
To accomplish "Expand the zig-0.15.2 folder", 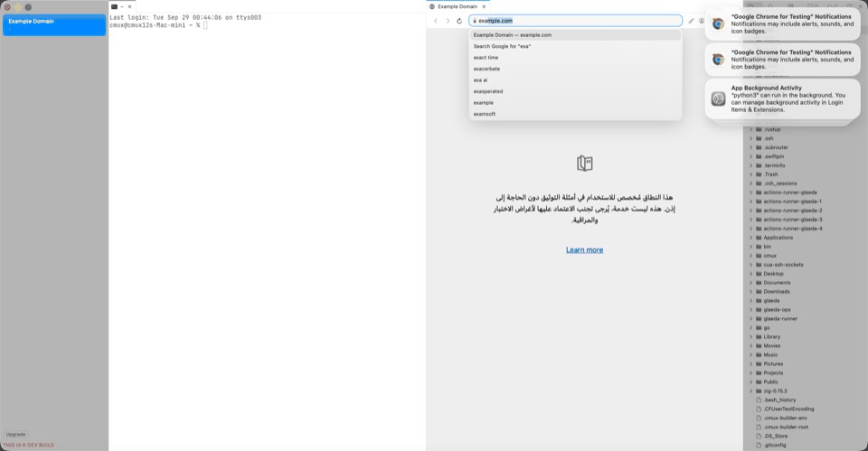I will [x=751, y=390].
